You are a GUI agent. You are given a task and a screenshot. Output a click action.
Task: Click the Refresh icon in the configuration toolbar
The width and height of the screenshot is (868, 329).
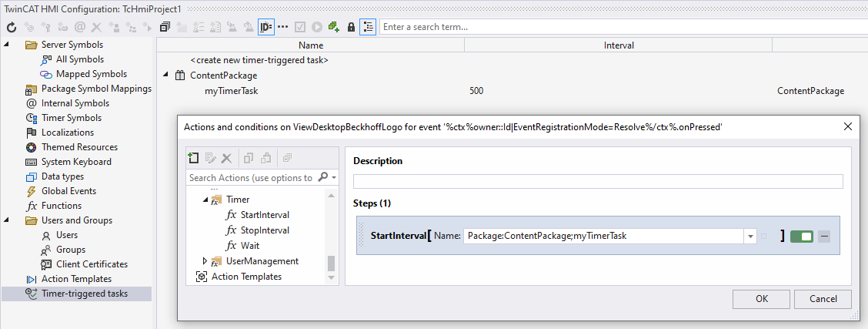pos(12,27)
